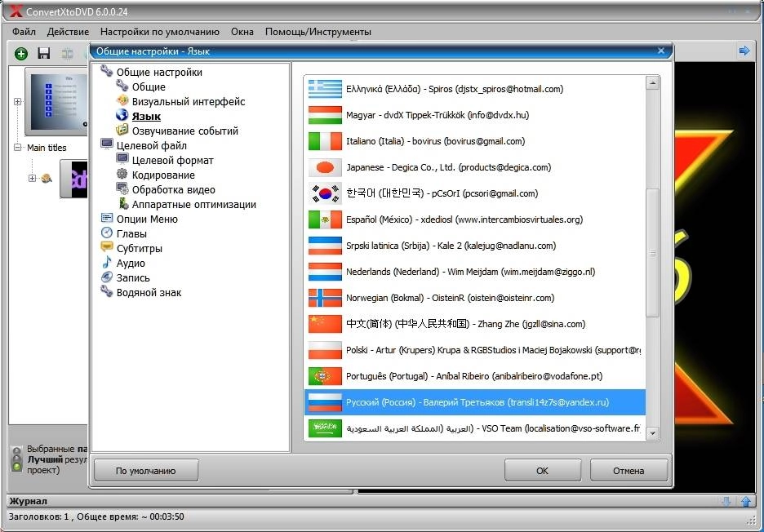Click the green add file icon

pos(21,53)
